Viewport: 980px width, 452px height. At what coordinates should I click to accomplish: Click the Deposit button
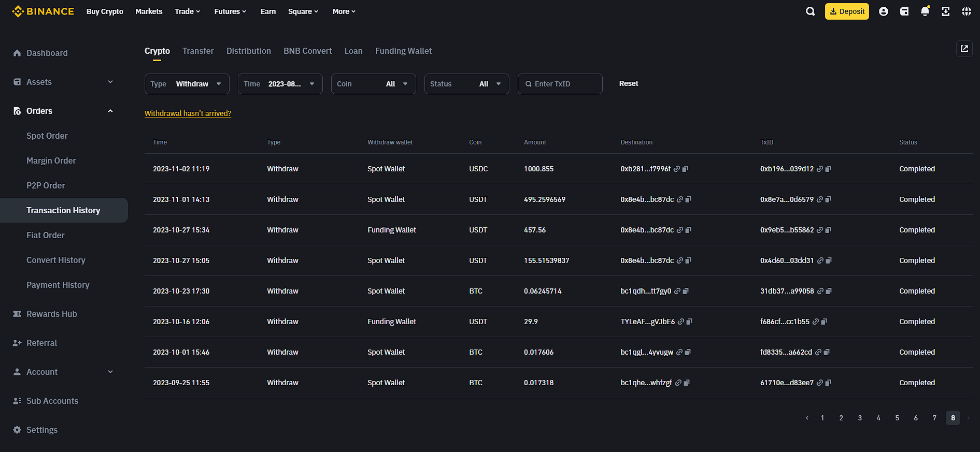point(847,11)
